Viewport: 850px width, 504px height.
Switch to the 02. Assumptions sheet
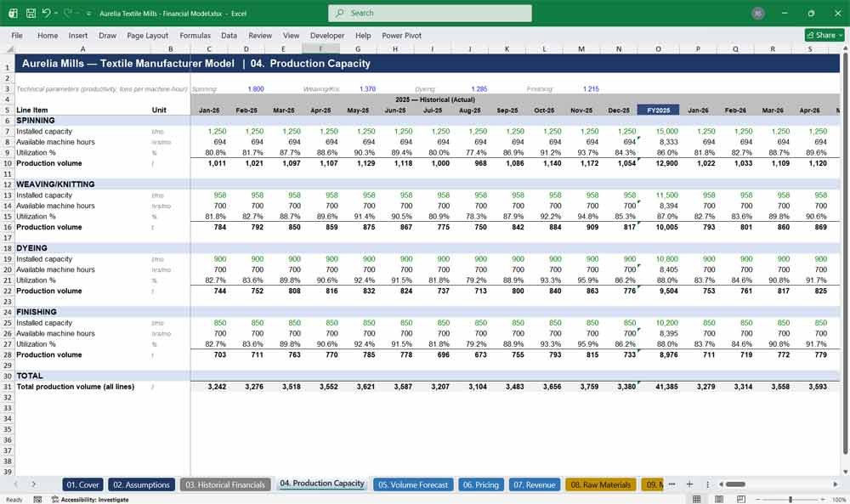coord(141,484)
